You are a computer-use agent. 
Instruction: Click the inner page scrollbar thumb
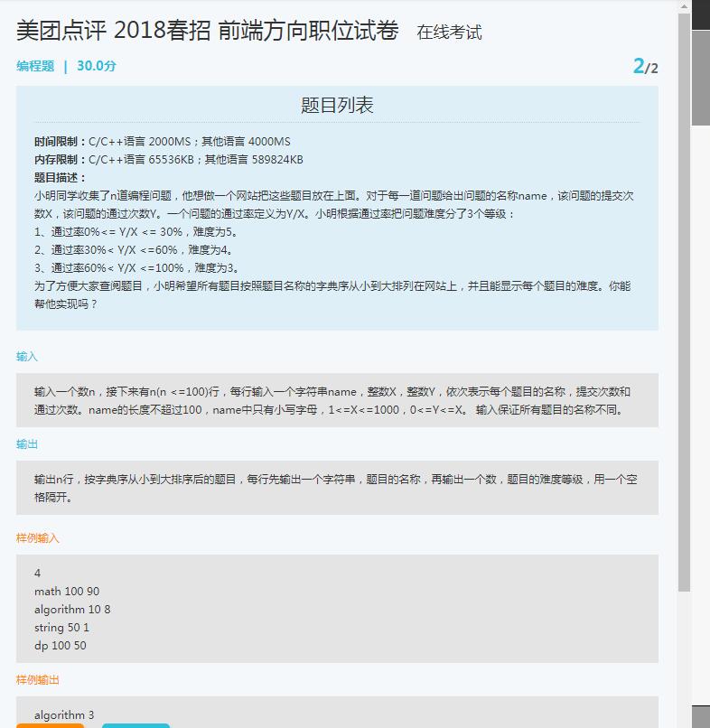(684, 302)
